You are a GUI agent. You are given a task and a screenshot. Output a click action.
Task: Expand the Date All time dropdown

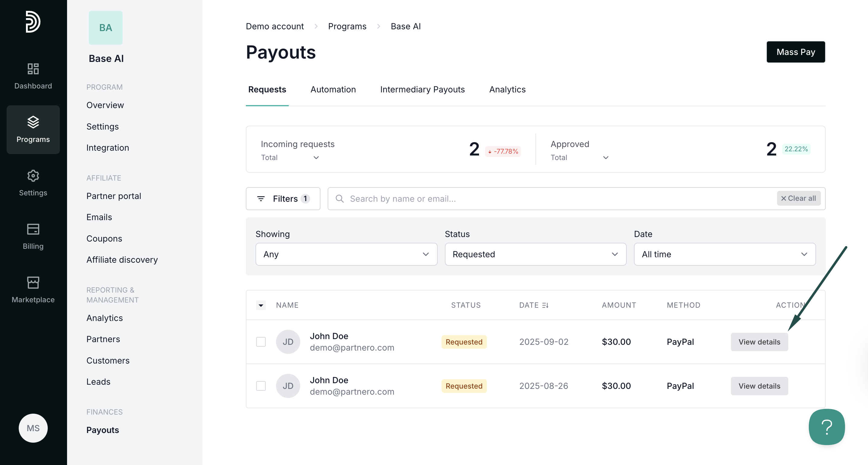[x=725, y=254]
